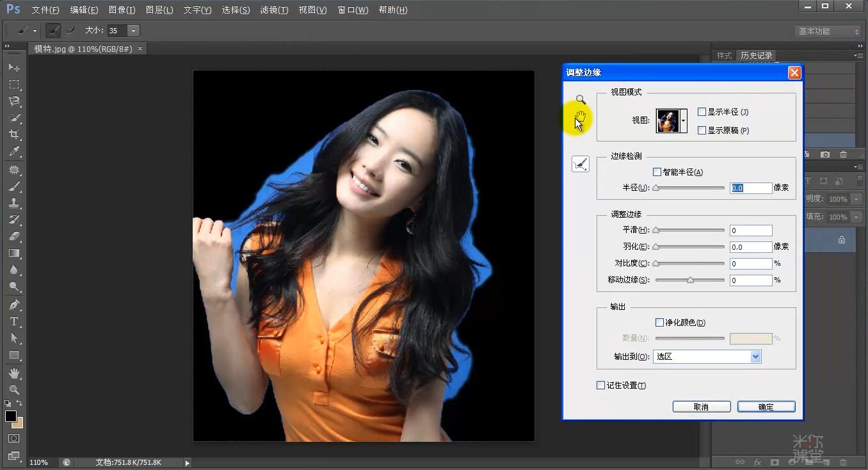
Task: Enable the 智能半径 checkbox
Action: (x=657, y=172)
